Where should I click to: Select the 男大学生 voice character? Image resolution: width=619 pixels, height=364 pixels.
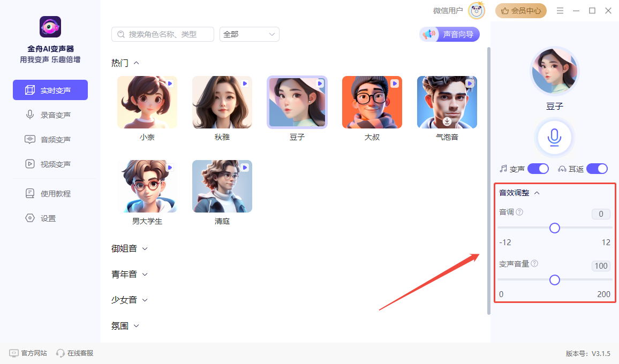pos(147,186)
